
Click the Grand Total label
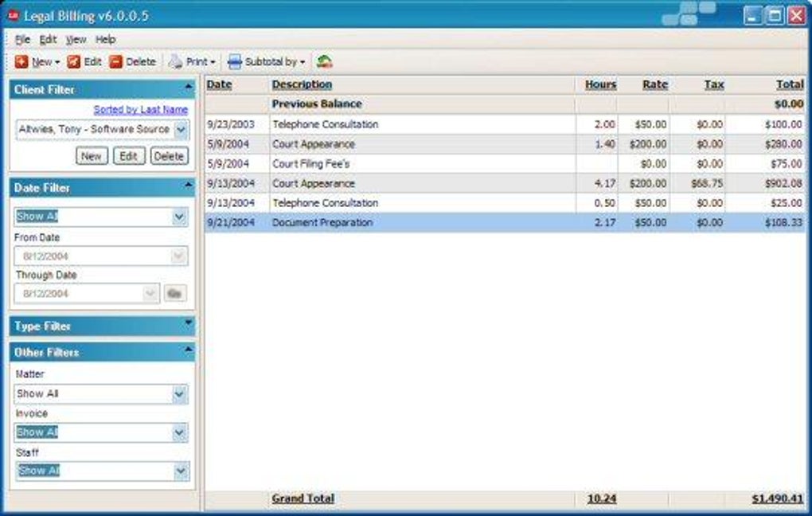tap(303, 499)
